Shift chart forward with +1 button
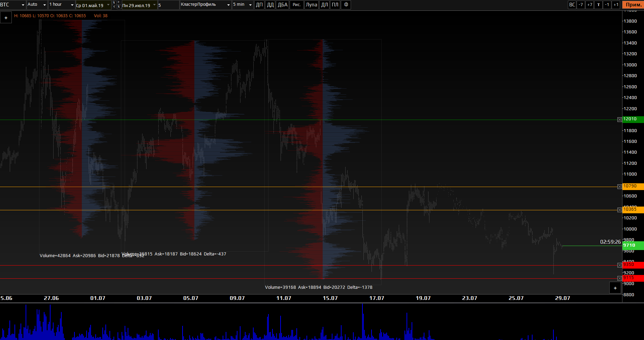The width and height of the screenshot is (644, 340). (616, 5)
